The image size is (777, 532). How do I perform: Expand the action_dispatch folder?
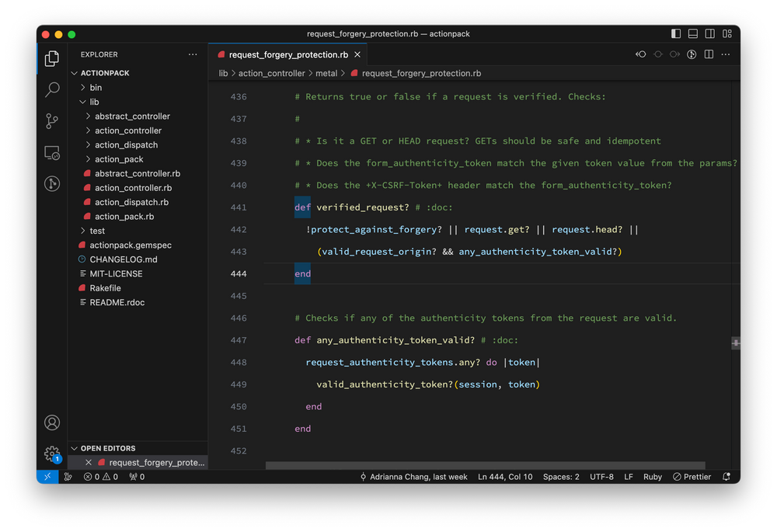pyautogui.click(x=126, y=145)
